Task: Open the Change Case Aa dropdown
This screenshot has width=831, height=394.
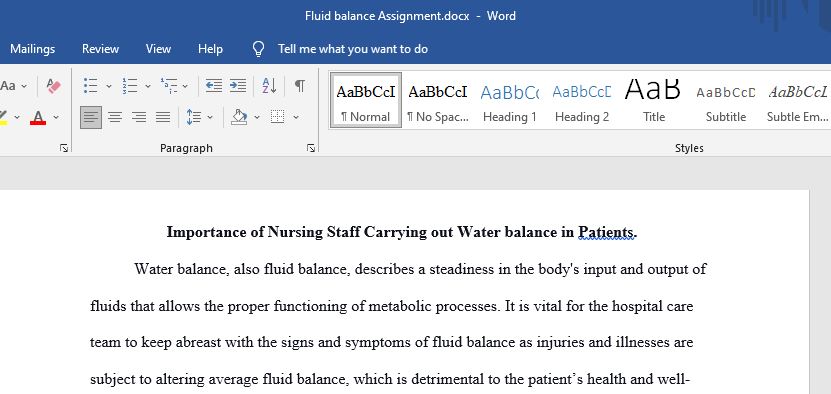Action: [x=14, y=85]
